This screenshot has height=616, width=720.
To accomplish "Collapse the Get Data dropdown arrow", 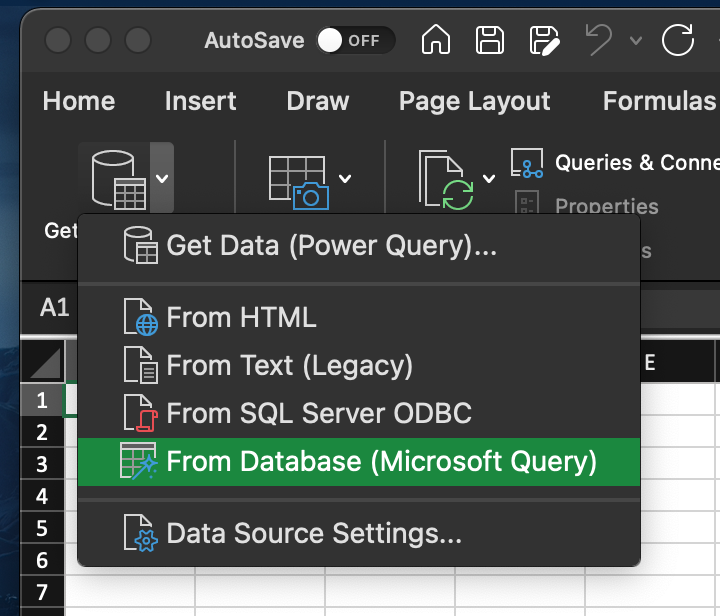I will pos(162,178).
